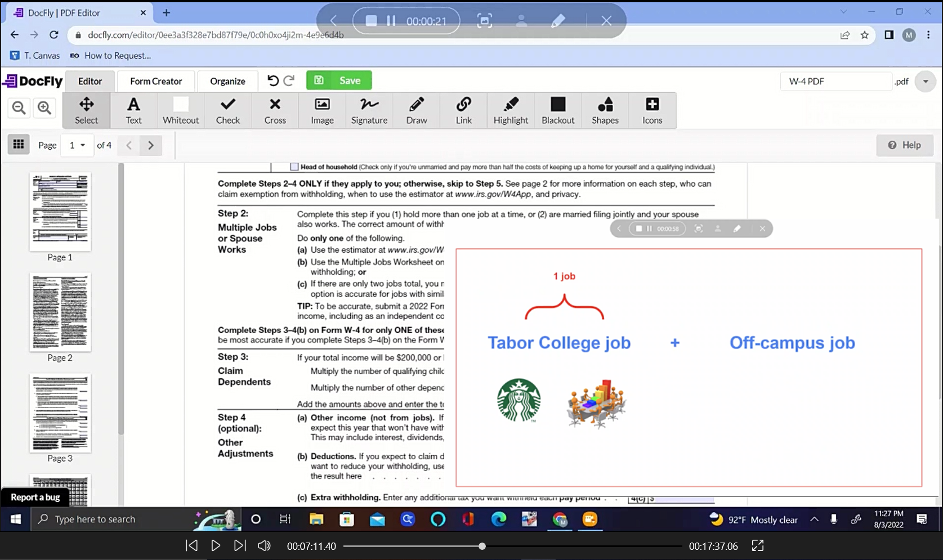The image size is (943, 560).
Task: Select the Select move tool
Action: coord(86,110)
